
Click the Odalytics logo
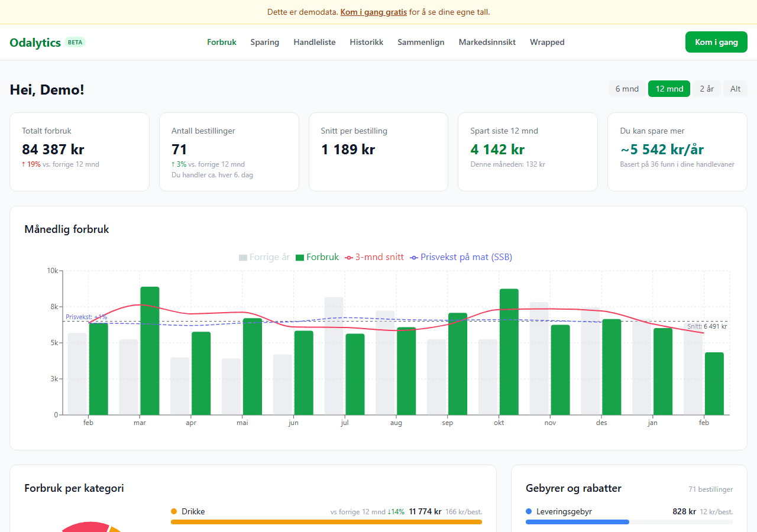[x=35, y=43]
